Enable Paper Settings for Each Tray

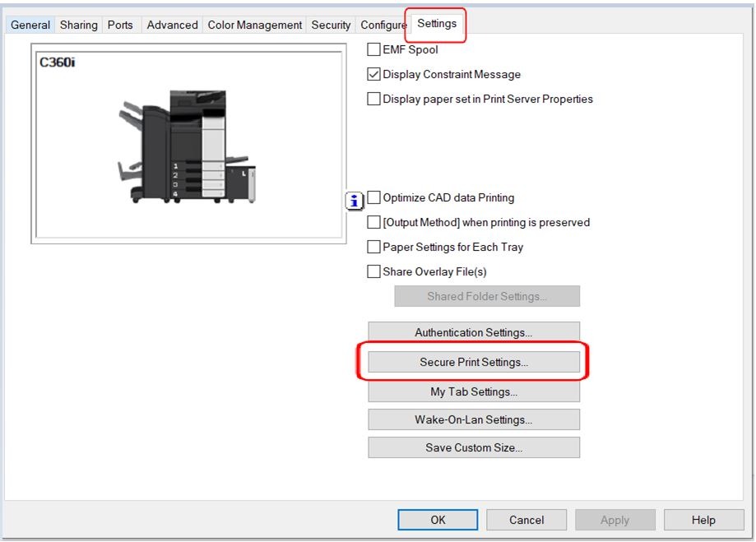[374, 247]
